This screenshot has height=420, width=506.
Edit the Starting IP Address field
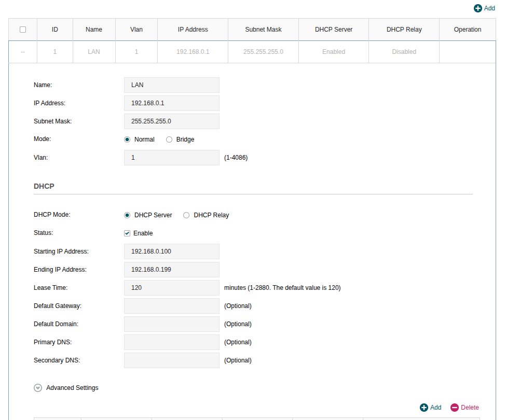click(172, 251)
